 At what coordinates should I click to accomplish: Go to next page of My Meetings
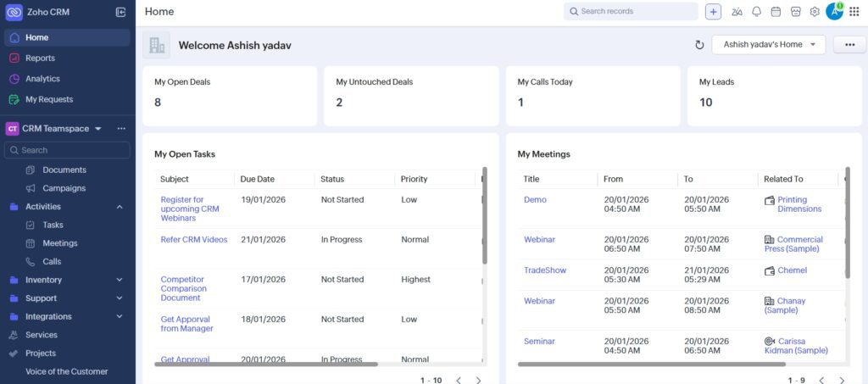tap(842, 380)
